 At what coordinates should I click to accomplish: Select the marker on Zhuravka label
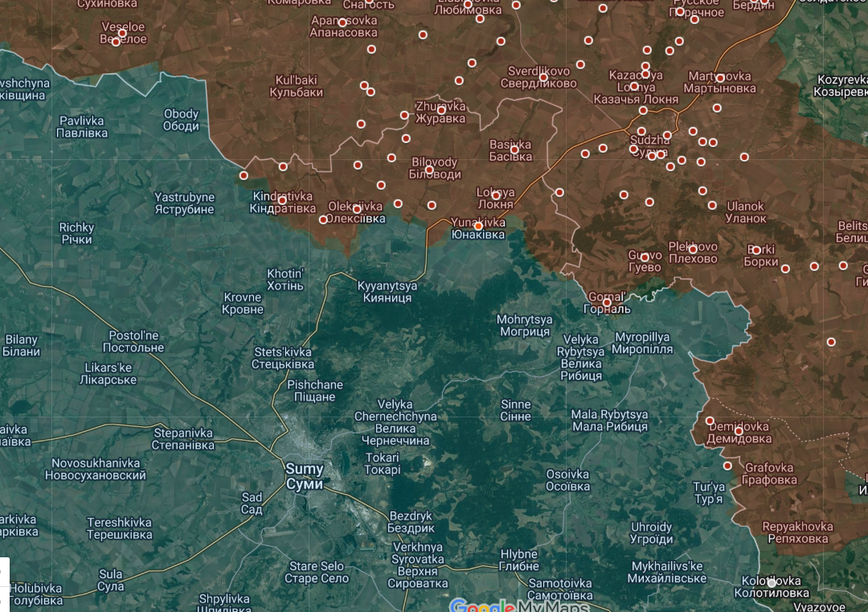click(441, 110)
